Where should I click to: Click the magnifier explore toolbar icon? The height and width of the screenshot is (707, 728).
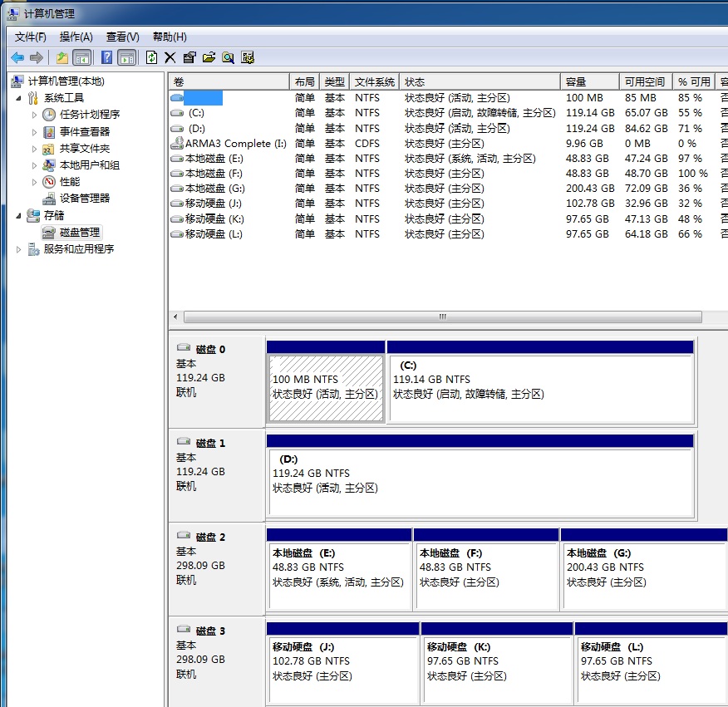coord(228,57)
